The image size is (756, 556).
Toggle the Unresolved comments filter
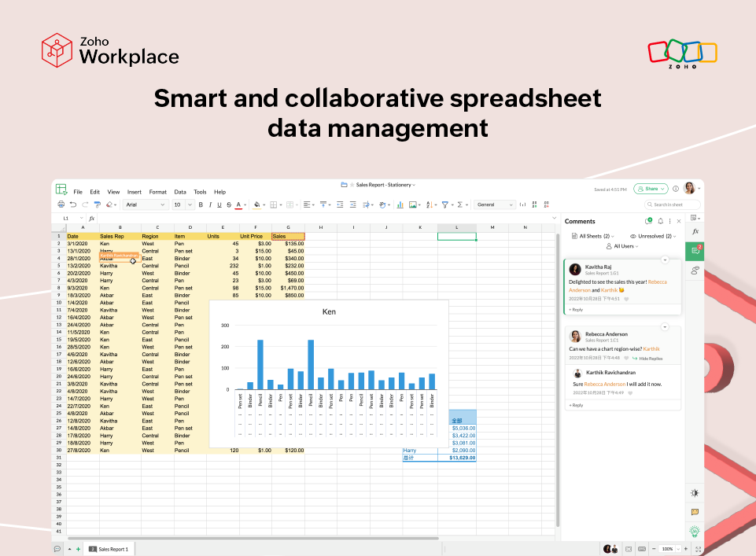click(654, 236)
